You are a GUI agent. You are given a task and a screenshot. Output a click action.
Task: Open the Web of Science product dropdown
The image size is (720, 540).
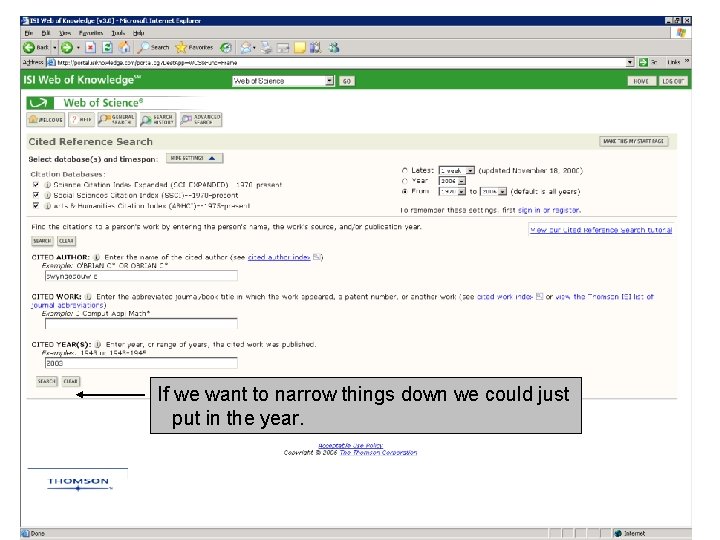coord(283,81)
